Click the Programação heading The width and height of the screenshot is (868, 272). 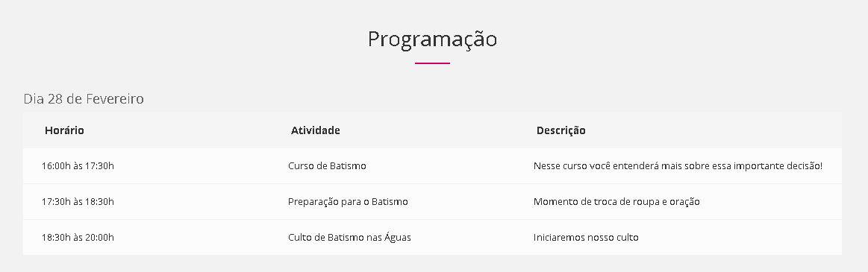[432, 39]
